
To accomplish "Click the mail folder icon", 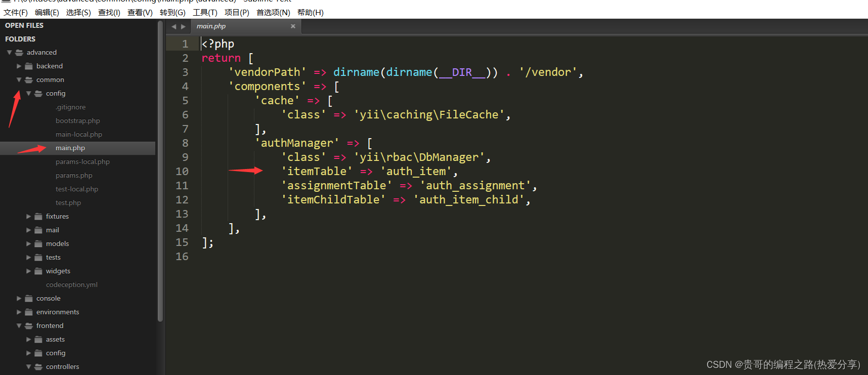I will [x=38, y=230].
